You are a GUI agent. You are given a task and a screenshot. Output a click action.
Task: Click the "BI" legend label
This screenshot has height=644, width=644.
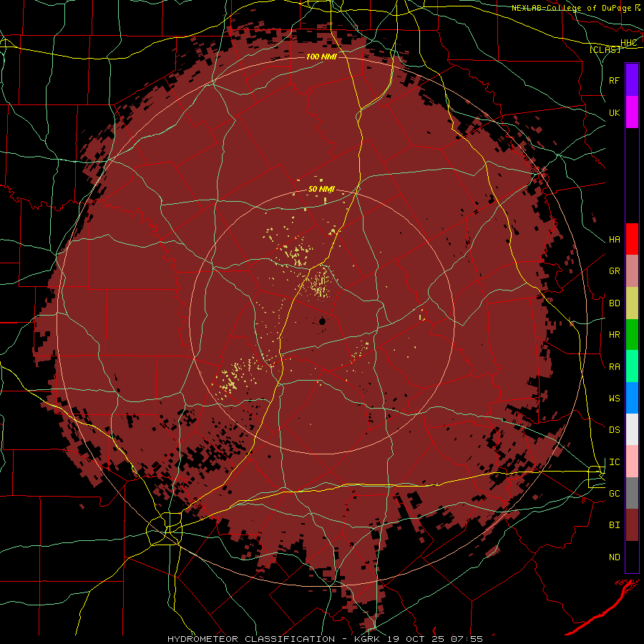pos(614,525)
